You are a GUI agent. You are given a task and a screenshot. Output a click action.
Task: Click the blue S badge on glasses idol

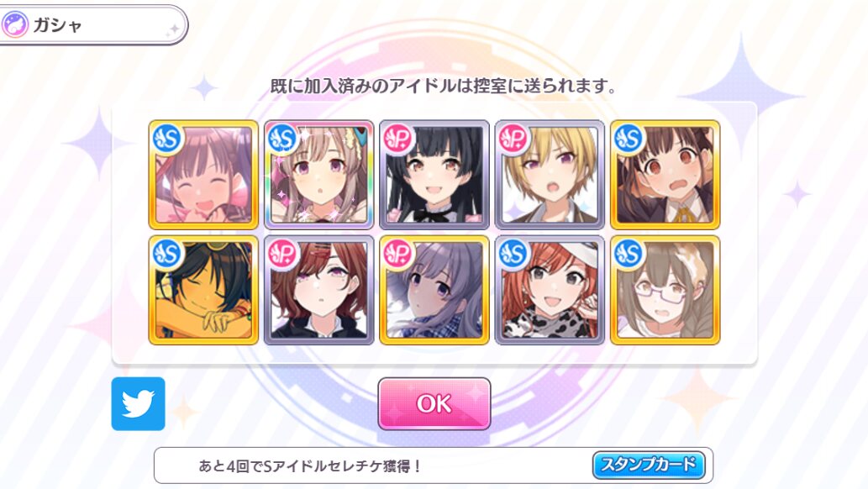[629, 254]
